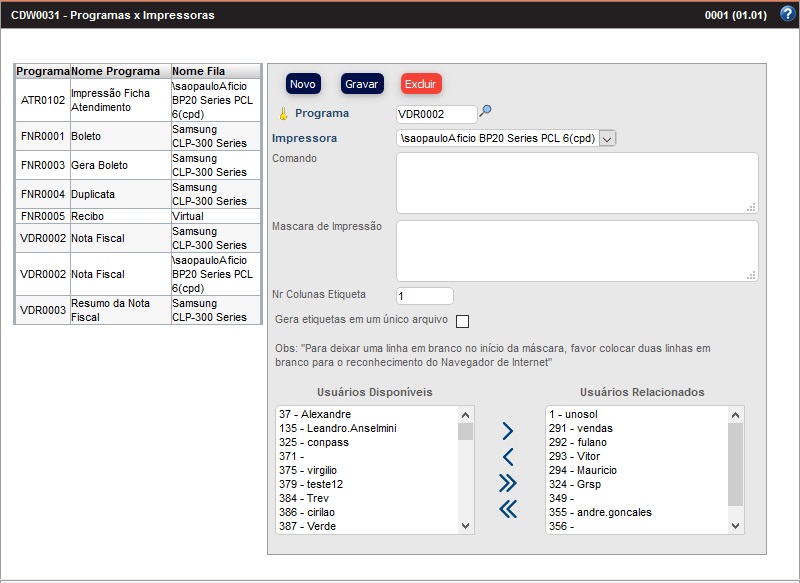Click the Nr Colunas Etiqueta field
800x583 pixels.
424,296
